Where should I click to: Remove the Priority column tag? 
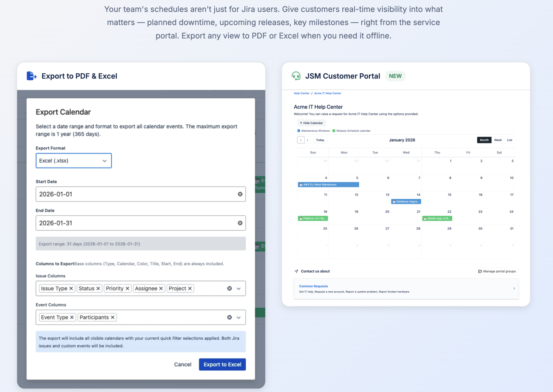tap(127, 288)
